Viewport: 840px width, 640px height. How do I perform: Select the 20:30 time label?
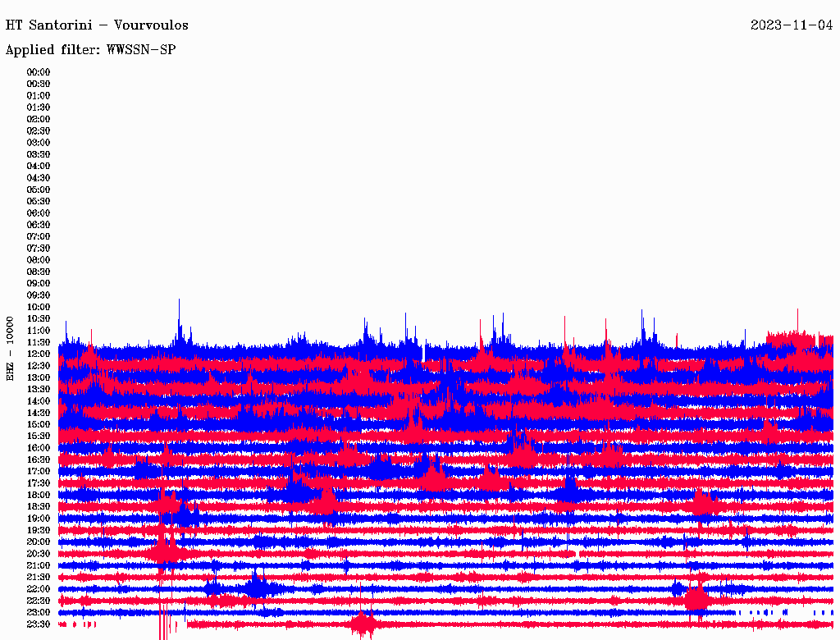39,554
